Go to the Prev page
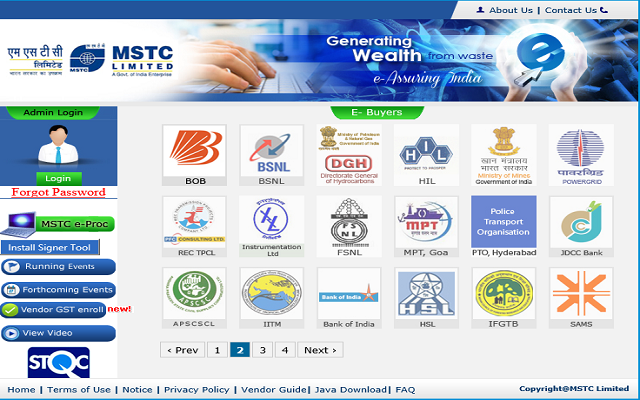 coord(182,350)
